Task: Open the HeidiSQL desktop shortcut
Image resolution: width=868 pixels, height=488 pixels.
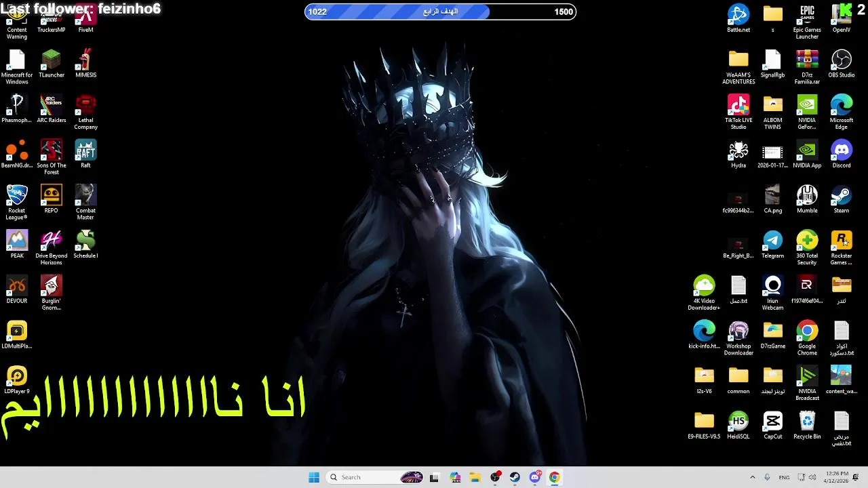Action: (738, 425)
